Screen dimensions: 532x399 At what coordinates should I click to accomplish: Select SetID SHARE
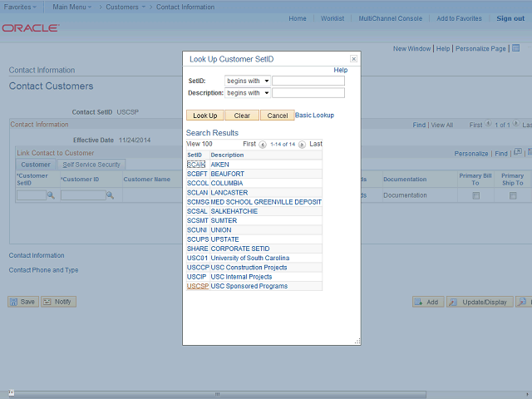click(198, 249)
